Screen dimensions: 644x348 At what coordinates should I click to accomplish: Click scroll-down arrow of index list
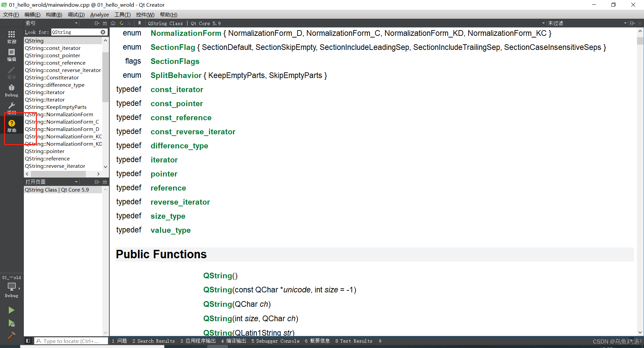tap(105, 167)
